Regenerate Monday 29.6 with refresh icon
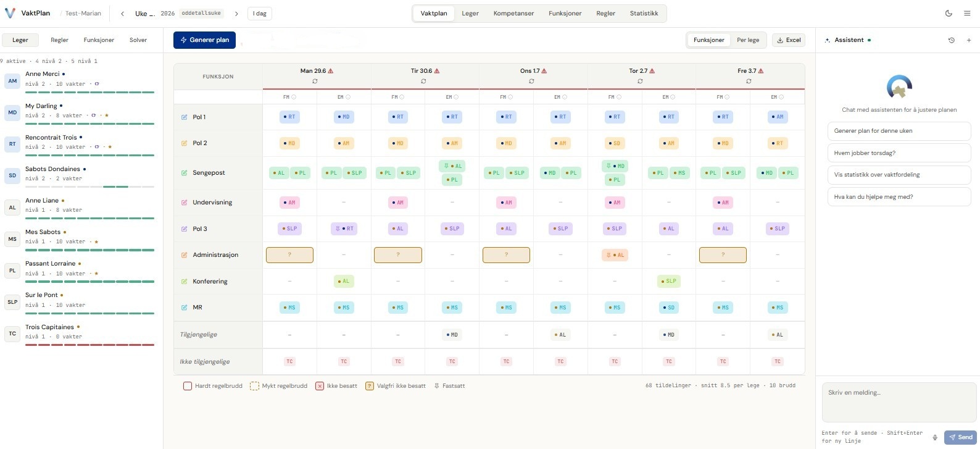The image size is (980, 449). (315, 81)
